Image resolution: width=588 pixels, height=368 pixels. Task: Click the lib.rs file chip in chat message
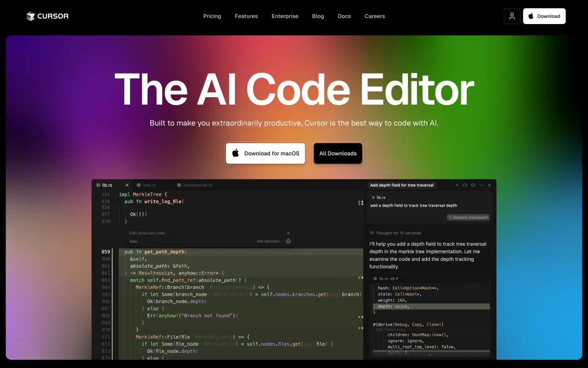[378, 198]
